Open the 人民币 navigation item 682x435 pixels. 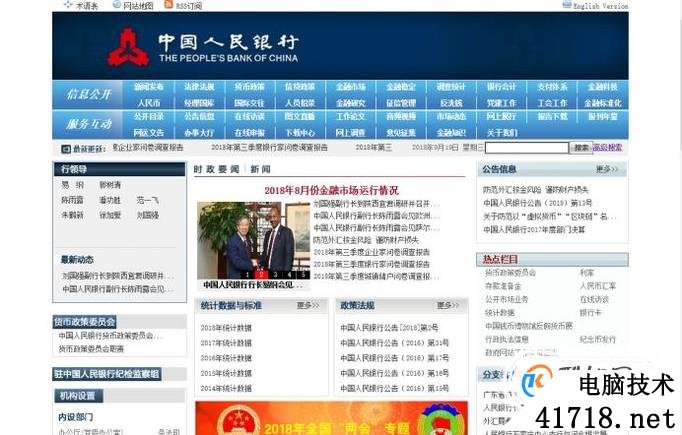point(149,103)
